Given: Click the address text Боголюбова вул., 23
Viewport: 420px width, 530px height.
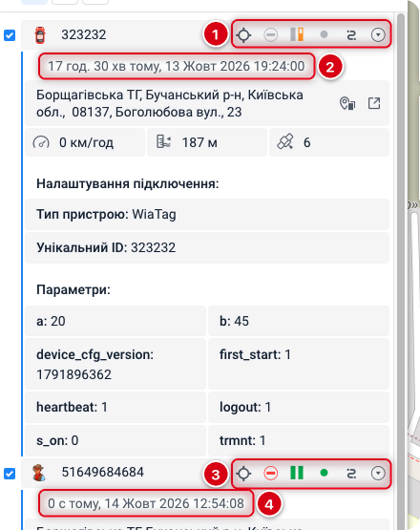Looking at the screenshot, I should [178, 112].
